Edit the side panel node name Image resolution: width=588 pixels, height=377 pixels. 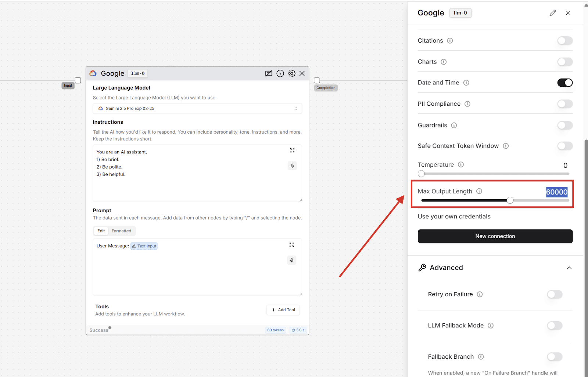pos(553,13)
